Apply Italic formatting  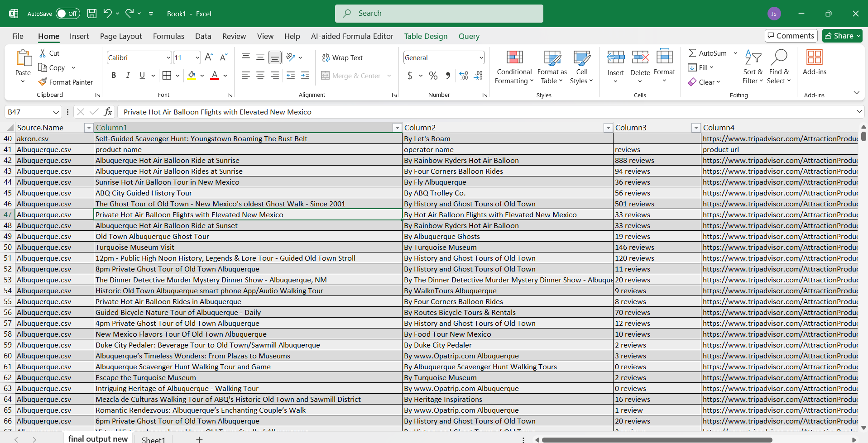tap(128, 76)
